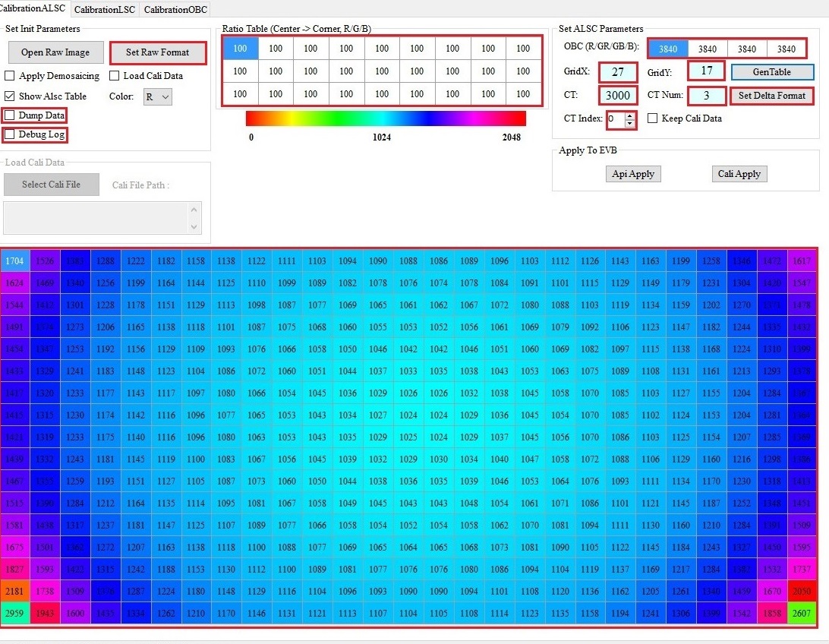The width and height of the screenshot is (829, 644).
Task: Click the Cali Apply button
Action: (739, 173)
